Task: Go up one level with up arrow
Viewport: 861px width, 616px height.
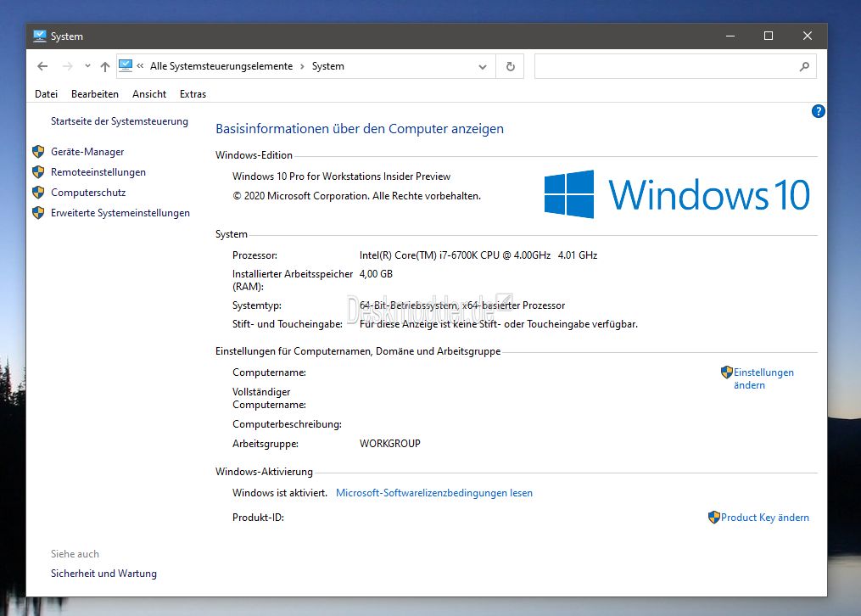Action: click(105, 66)
